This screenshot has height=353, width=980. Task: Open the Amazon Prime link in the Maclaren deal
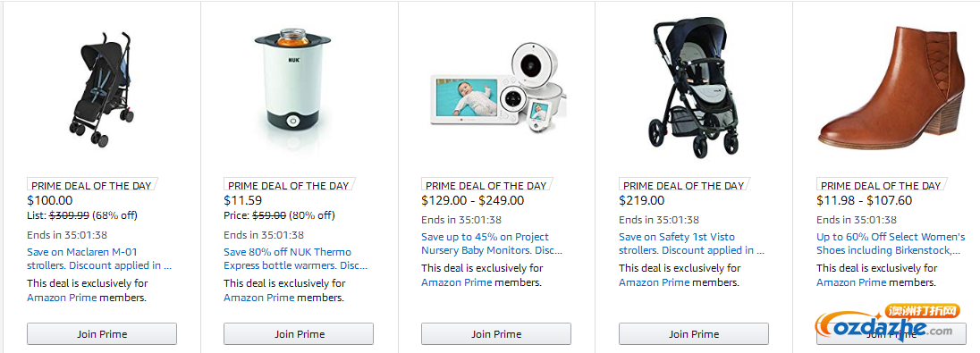(62, 298)
